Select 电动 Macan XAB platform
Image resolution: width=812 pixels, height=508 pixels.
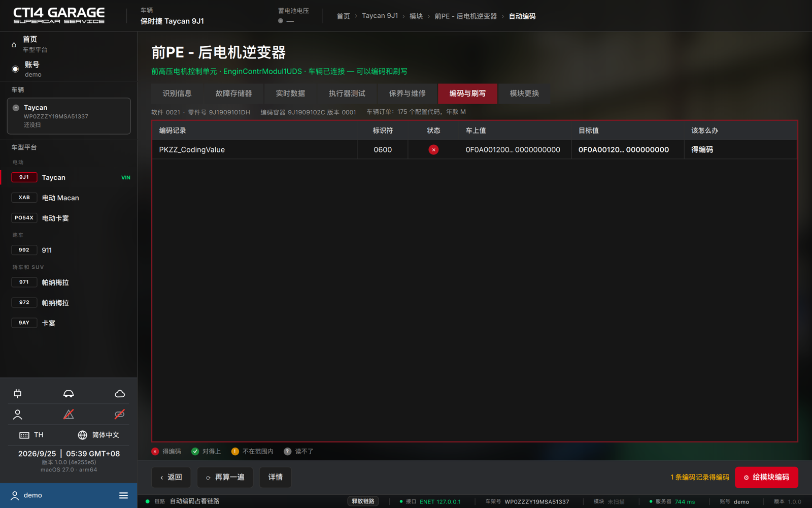(x=69, y=198)
